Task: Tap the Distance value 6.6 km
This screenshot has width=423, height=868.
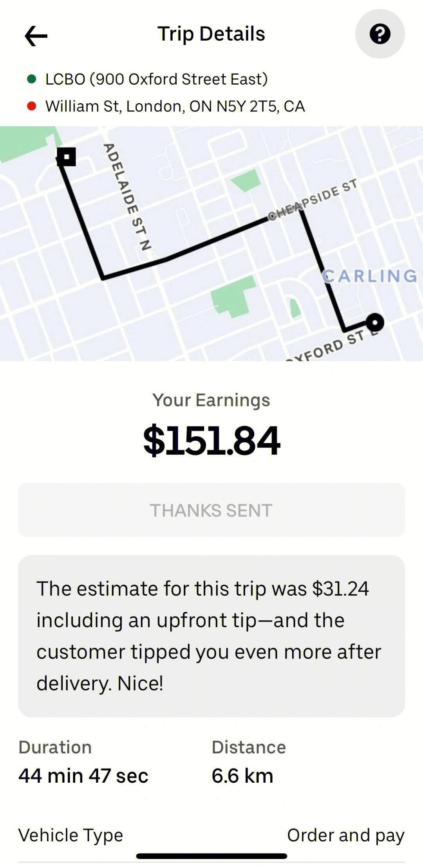Action: pyautogui.click(x=242, y=776)
